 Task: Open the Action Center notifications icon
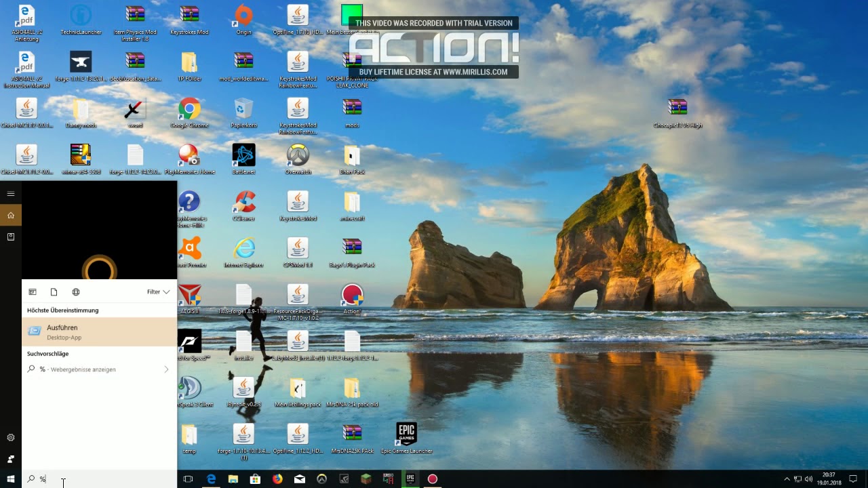pos(854,479)
